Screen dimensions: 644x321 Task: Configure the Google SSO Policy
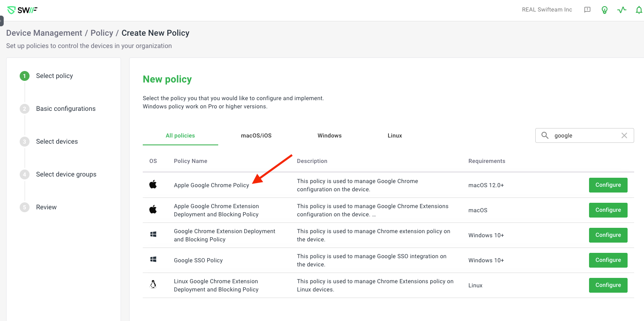pyautogui.click(x=608, y=260)
